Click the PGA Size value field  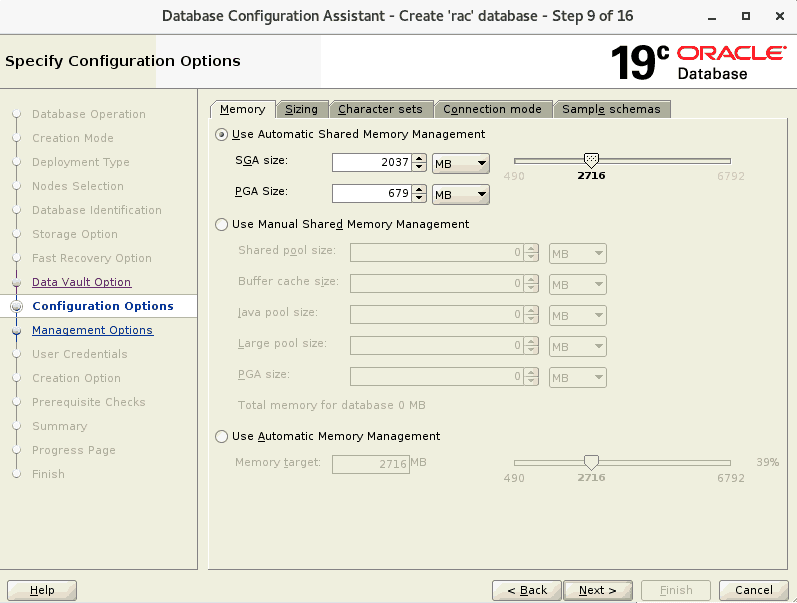click(372, 194)
